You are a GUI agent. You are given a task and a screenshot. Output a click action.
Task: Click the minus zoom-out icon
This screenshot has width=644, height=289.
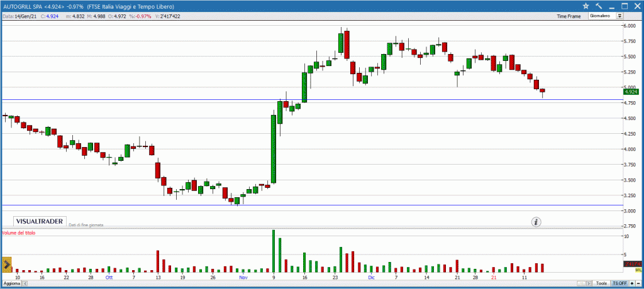639,283
